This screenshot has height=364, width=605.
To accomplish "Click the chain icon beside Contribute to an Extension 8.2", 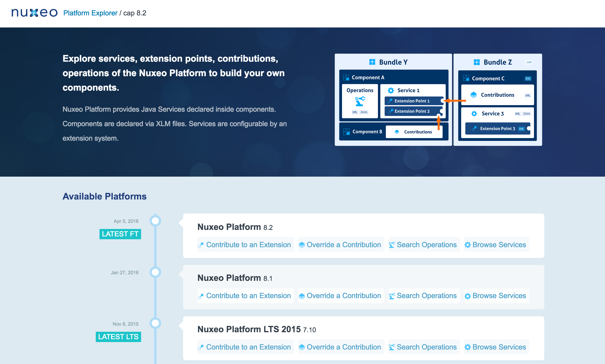I will point(201,245).
